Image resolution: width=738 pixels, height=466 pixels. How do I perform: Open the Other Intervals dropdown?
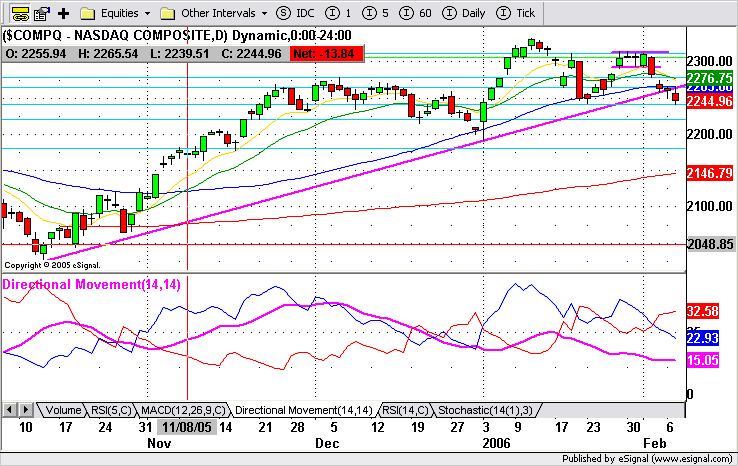click(x=214, y=13)
